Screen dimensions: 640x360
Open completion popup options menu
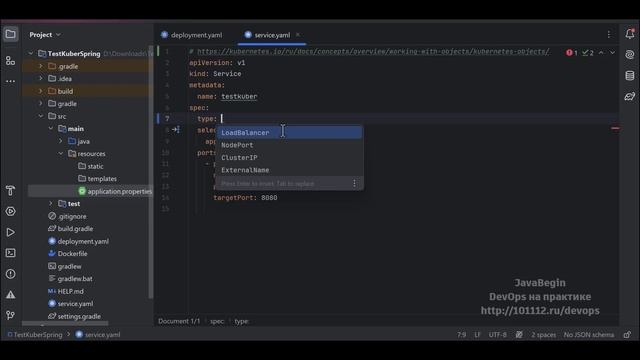(x=354, y=183)
